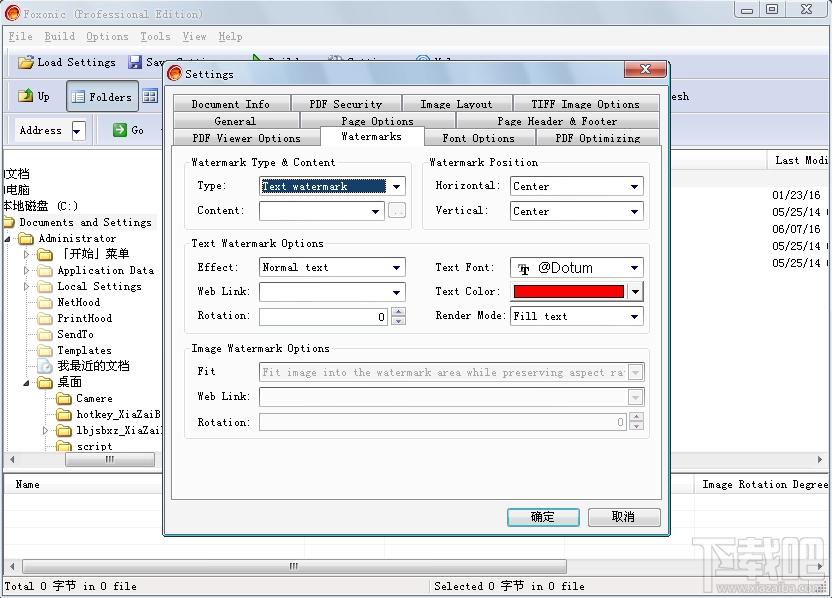
Task: Switch to PDF Viewer Options tab
Action: click(246, 137)
